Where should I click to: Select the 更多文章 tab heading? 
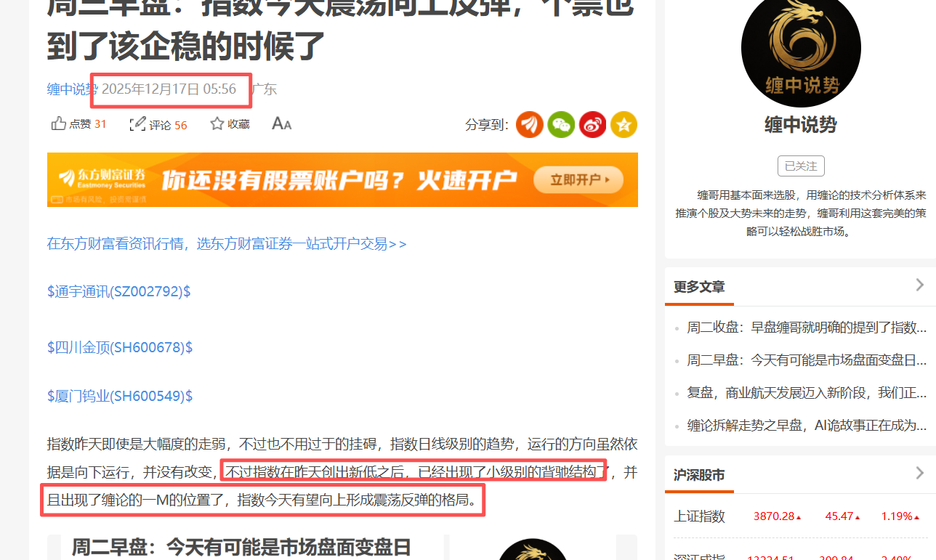click(x=699, y=287)
